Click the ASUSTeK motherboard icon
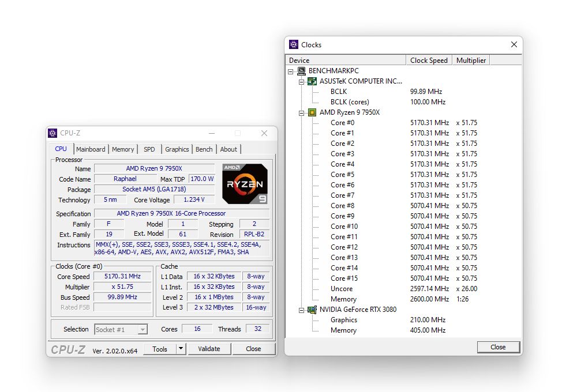 (x=312, y=81)
